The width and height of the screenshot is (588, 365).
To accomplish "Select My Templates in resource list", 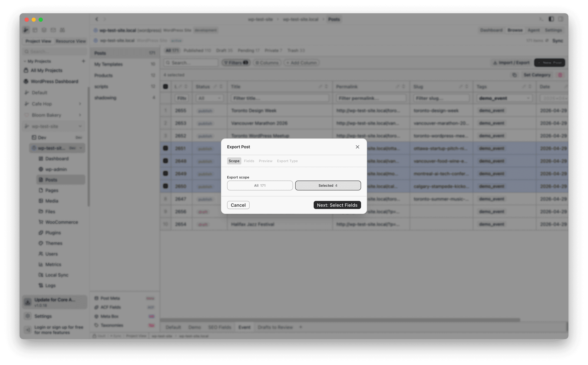I will (125, 64).
